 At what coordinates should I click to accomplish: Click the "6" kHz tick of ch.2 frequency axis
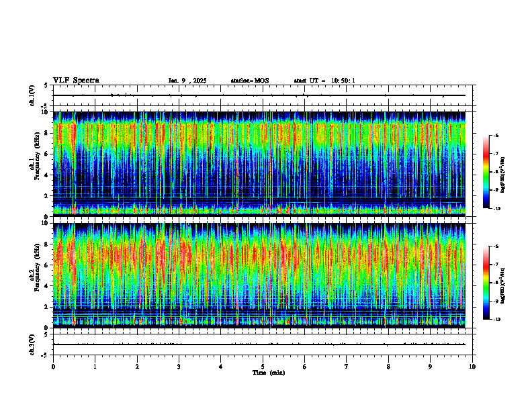point(47,265)
